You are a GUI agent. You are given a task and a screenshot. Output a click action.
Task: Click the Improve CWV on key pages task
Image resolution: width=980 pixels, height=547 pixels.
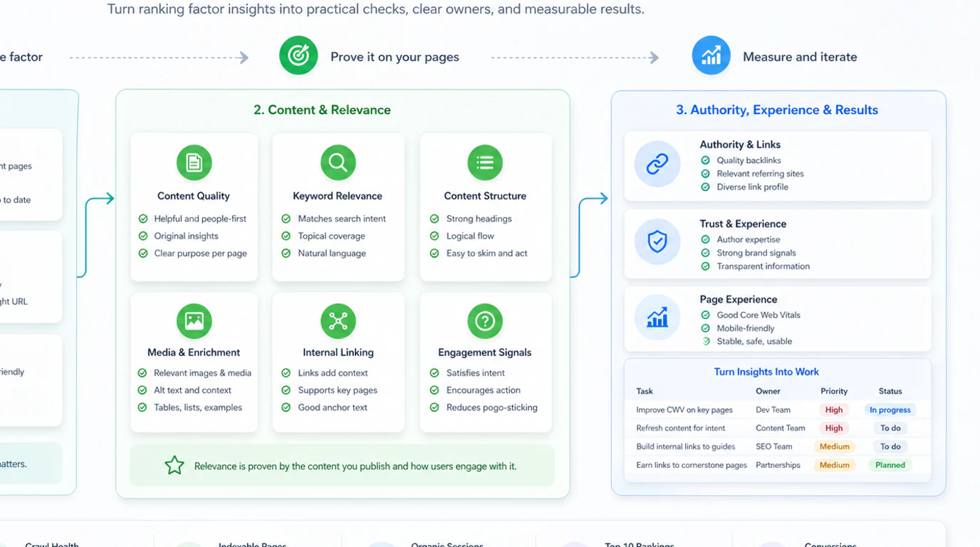[x=684, y=410]
